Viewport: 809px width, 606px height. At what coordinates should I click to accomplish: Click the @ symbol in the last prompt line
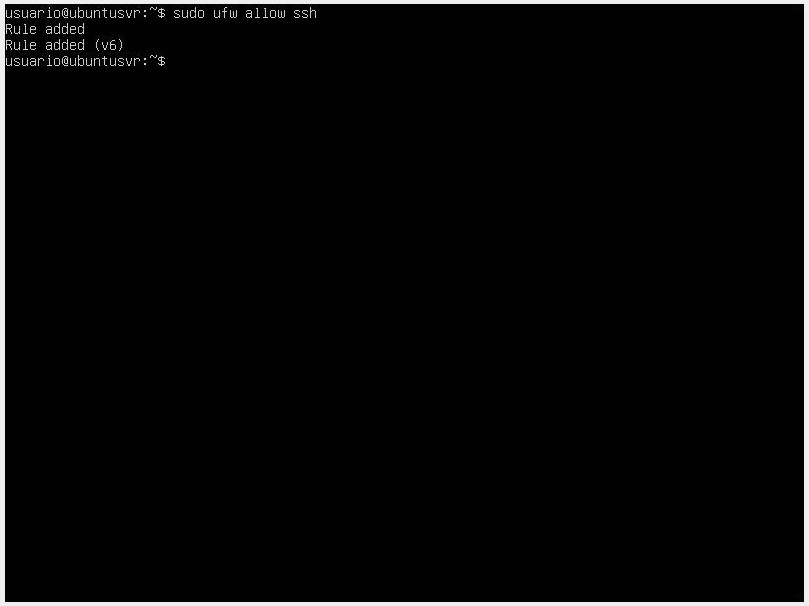(x=65, y=61)
